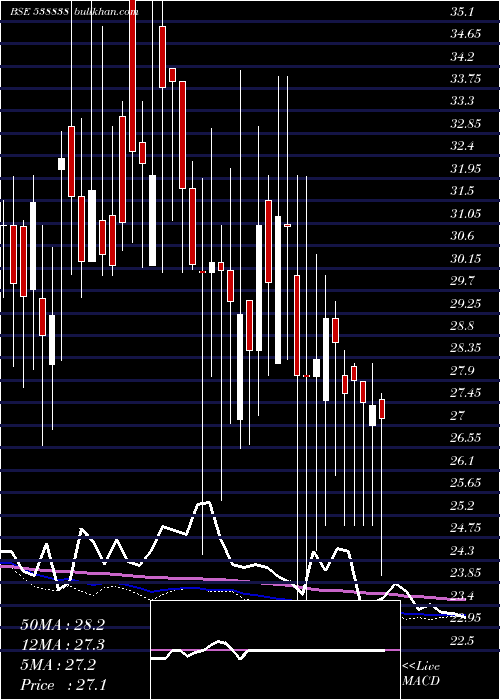Select the 31.05 axis value

point(466,214)
